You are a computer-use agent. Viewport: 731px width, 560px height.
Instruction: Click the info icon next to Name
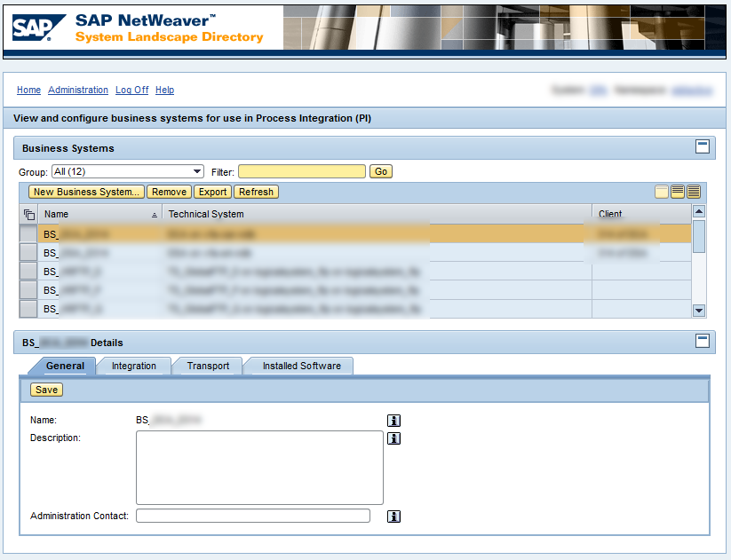click(394, 420)
